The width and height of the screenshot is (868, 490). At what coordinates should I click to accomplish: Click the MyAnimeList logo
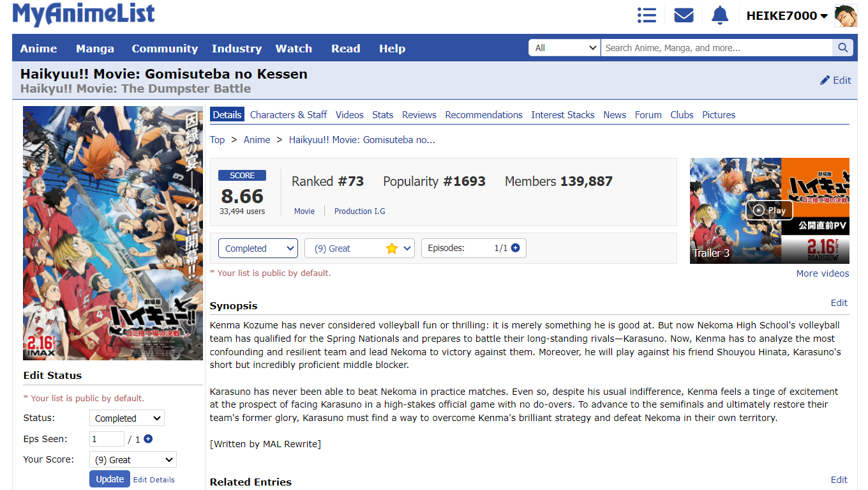coord(84,15)
